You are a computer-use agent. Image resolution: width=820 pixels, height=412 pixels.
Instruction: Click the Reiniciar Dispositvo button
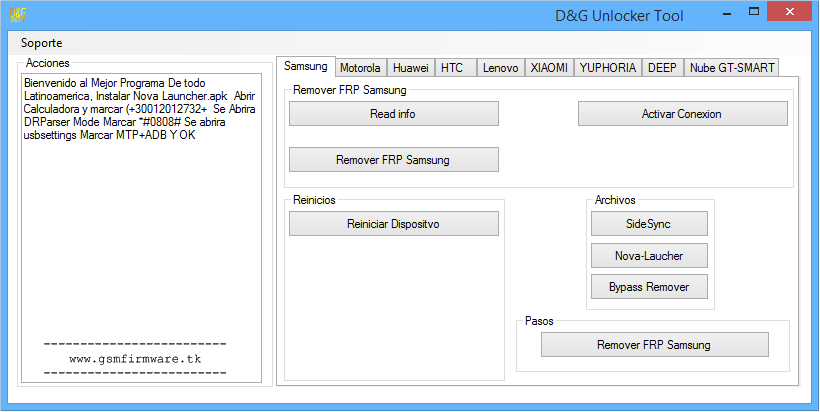(x=394, y=224)
